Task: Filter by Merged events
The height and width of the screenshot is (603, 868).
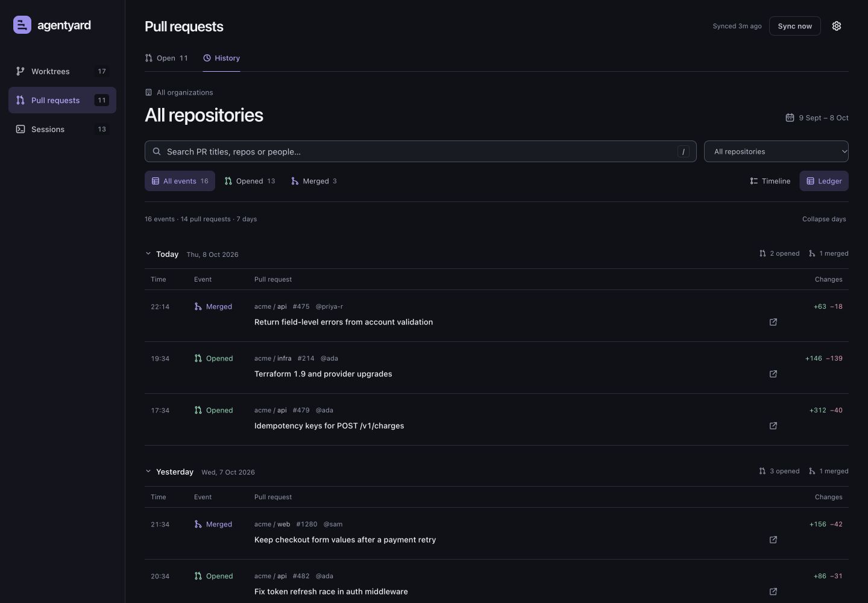Action: point(313,181)
